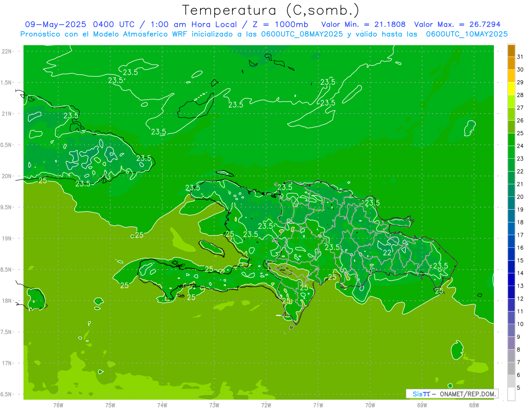Click the "73W" longitude axis label
Image resolution: width=532 pixels, height=411 pixels.
coord(214,405)
